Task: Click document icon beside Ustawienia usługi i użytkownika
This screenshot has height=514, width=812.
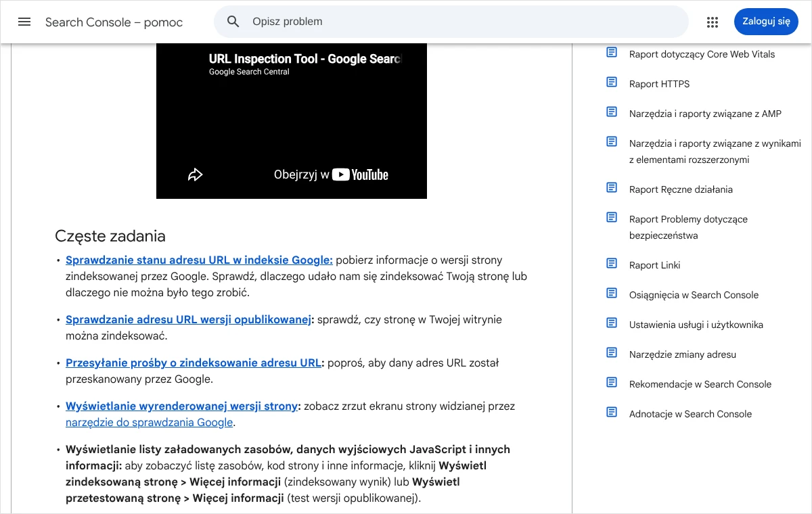Action: (x=612, y=323)
